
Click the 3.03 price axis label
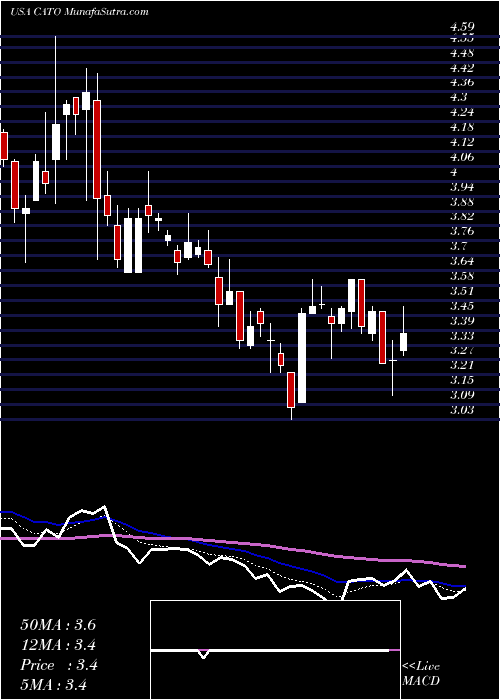click(462, 410)
